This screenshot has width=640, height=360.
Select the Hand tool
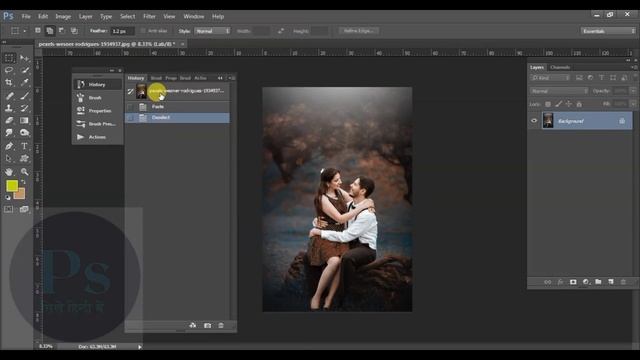click(x=9, y=172)
